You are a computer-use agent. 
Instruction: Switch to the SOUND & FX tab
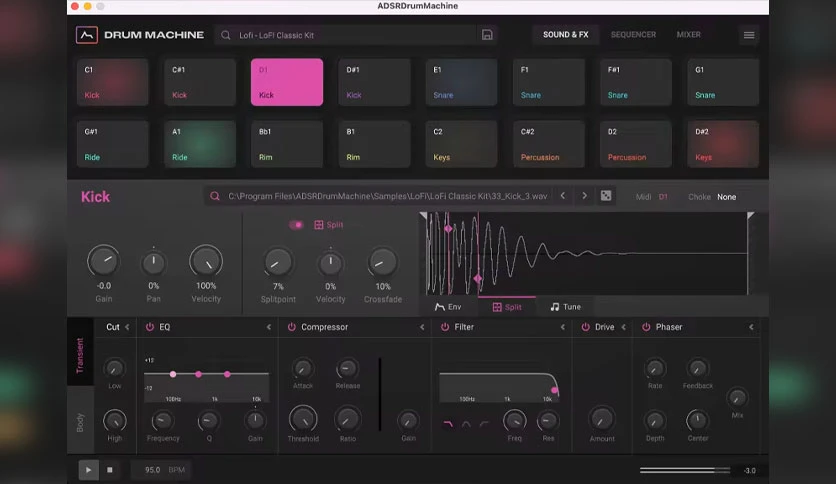tap(566, 35)
